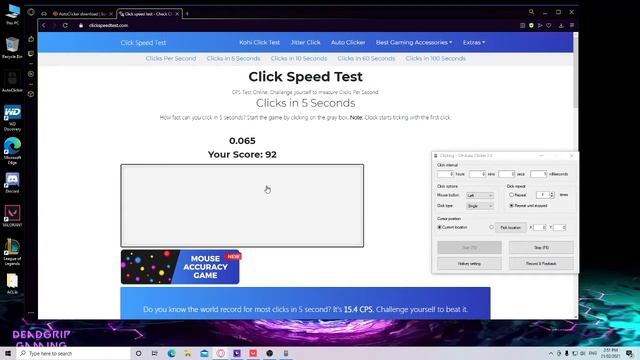Click the gray click-test box
The image size is (640, 360).
242,206
